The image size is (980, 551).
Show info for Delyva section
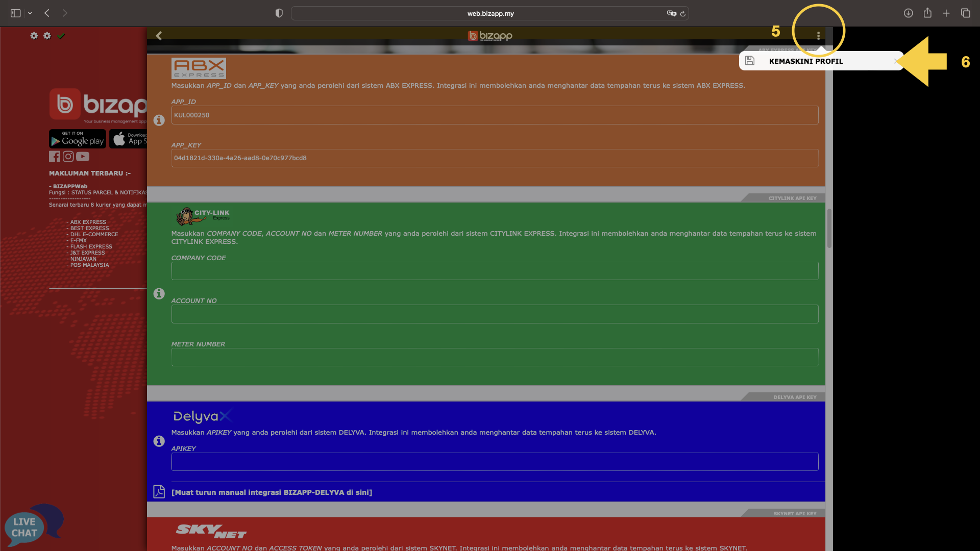(x=159, y=441)
